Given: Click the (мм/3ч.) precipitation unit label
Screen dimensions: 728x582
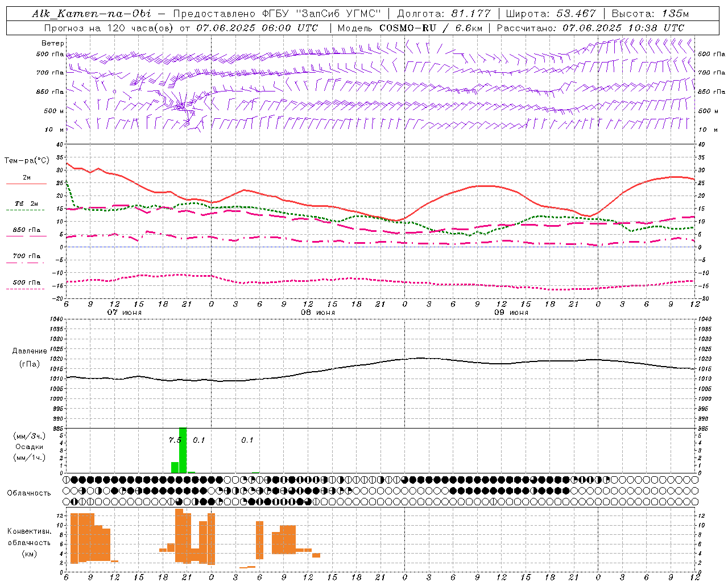Looking at the screenshot, I should 30,436.
